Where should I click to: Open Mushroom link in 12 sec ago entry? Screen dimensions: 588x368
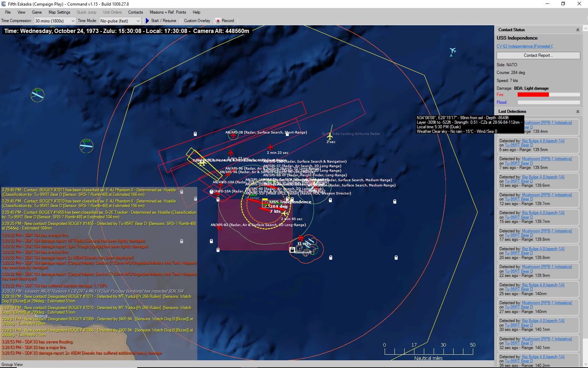(x=547, y=195)
